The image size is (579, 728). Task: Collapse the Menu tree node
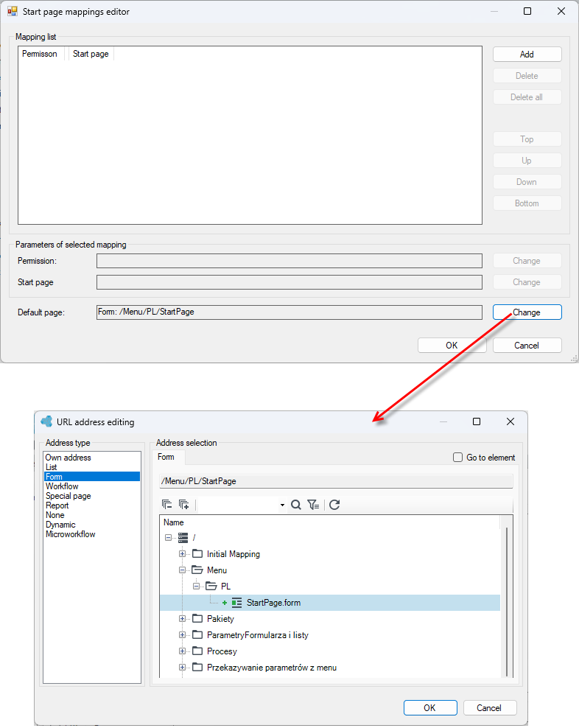coord(182,570)
